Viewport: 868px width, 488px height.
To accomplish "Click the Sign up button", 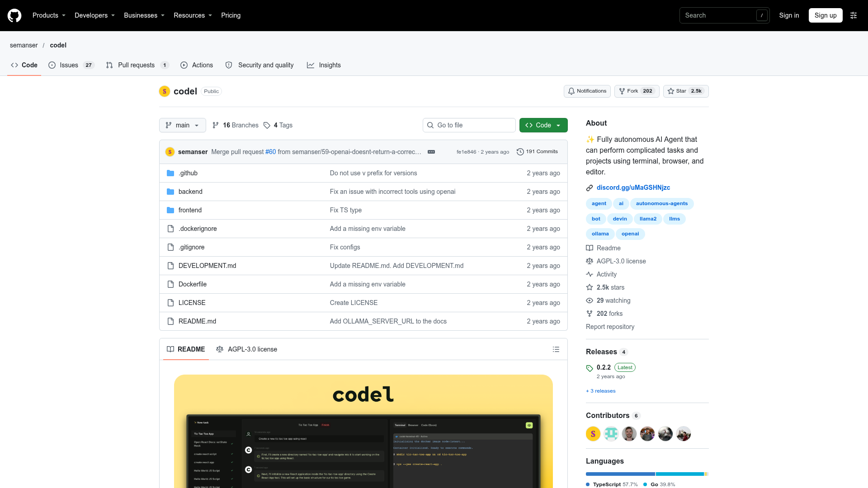I will 826,15.
